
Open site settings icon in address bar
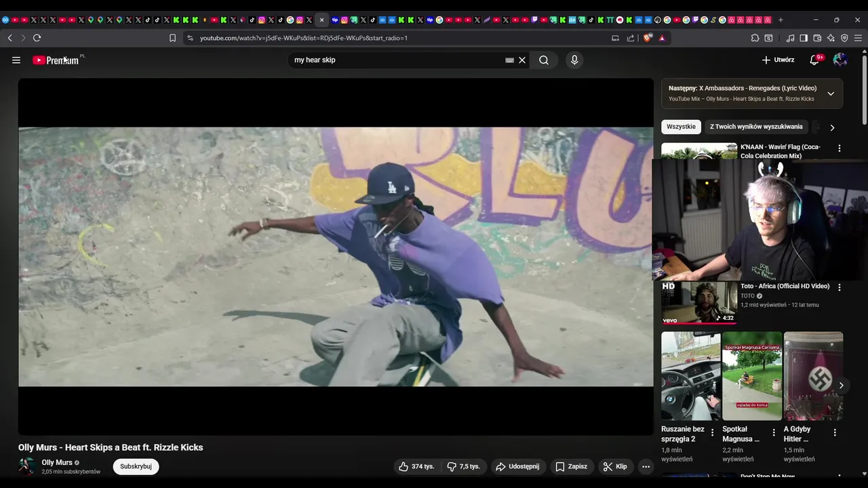[190, 38]
